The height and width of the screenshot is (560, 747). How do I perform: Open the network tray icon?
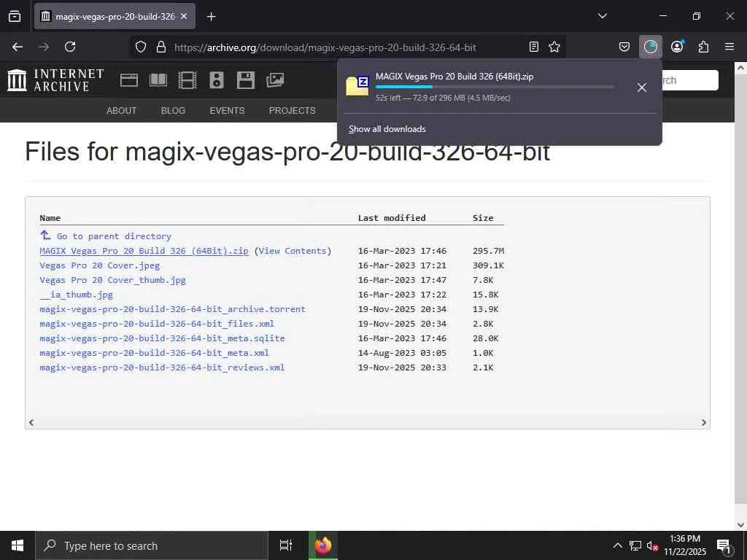point(635,545)
